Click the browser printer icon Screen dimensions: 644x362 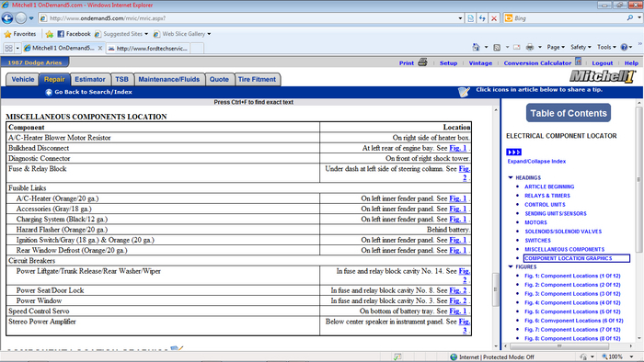click(530, 47)
